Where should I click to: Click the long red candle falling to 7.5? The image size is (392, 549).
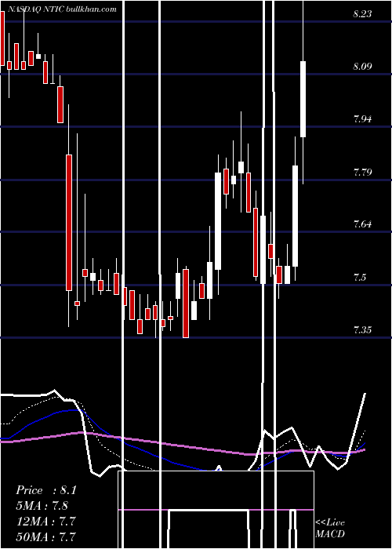pos(69,222)
